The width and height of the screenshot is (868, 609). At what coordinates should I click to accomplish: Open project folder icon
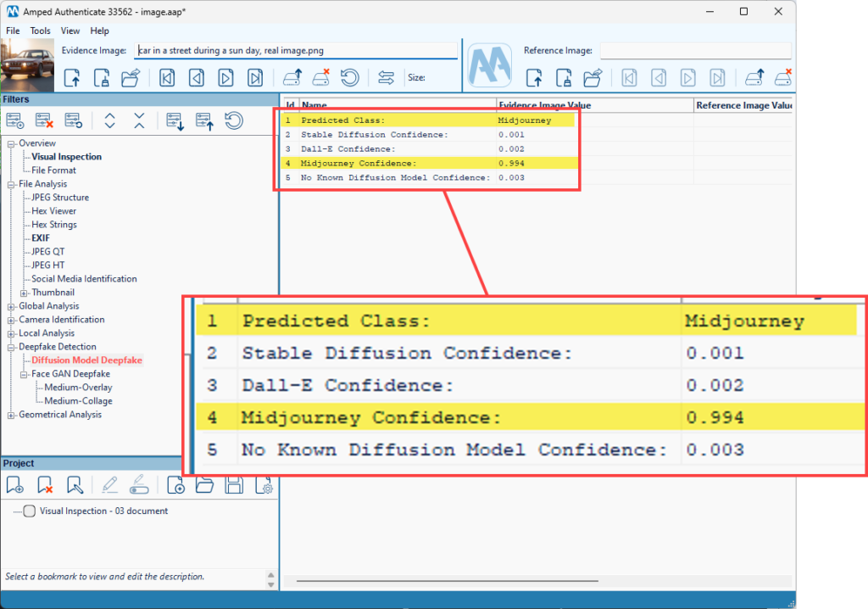click(x=204, y=485)
